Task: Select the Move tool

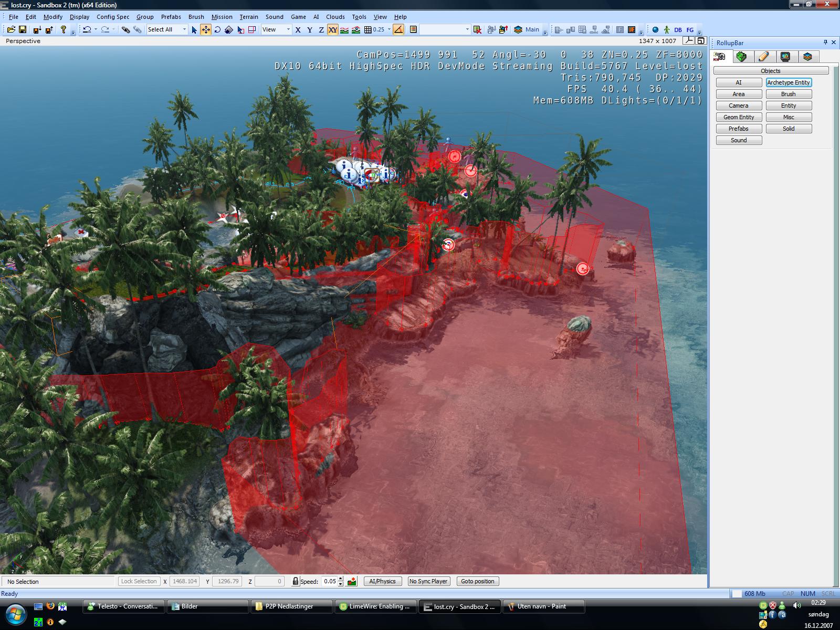Action: (x=206, y=29)
